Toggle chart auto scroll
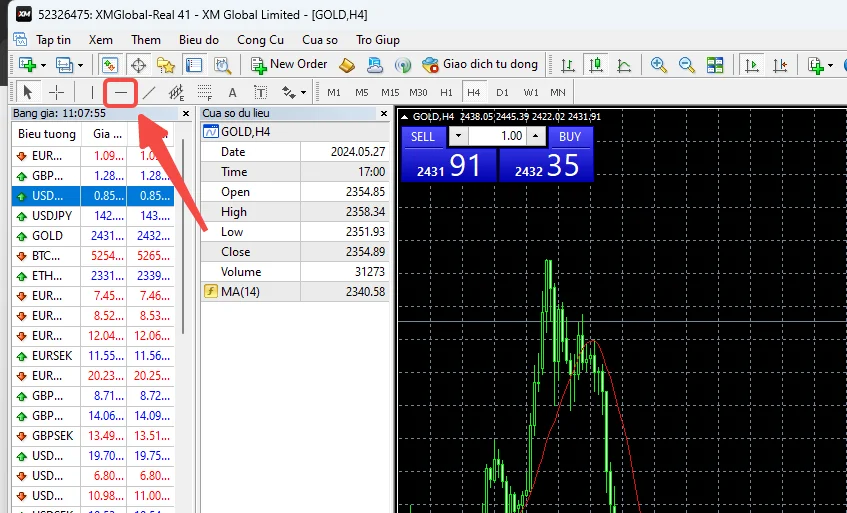Image resolution: width=847 pixels, height=513 pixels. [x=751, y=65]
